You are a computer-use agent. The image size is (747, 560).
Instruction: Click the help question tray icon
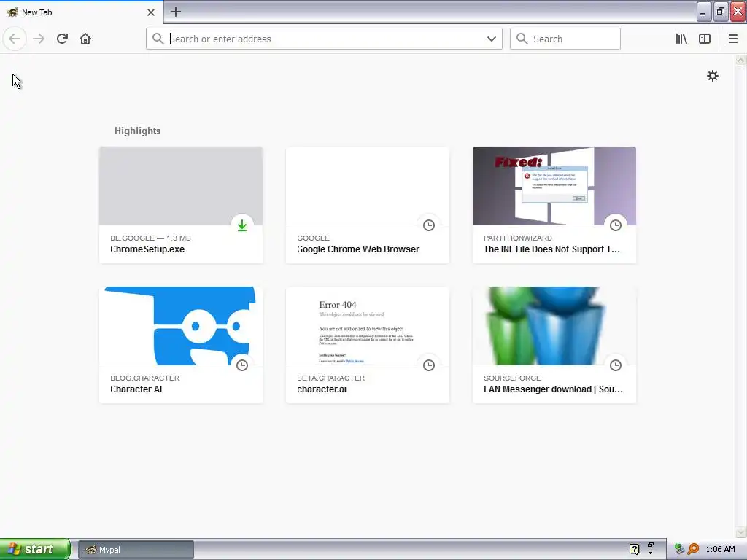634,550
